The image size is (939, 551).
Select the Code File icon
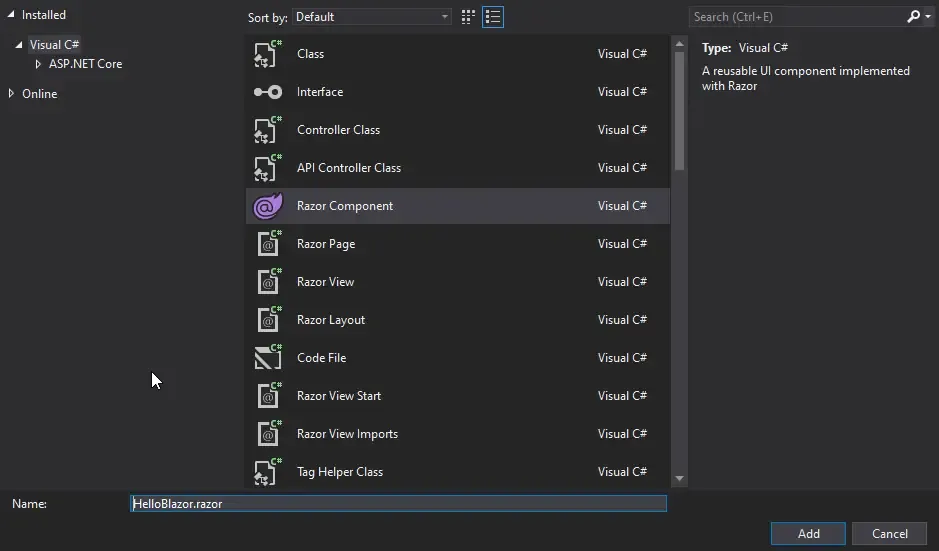(268, 358)
